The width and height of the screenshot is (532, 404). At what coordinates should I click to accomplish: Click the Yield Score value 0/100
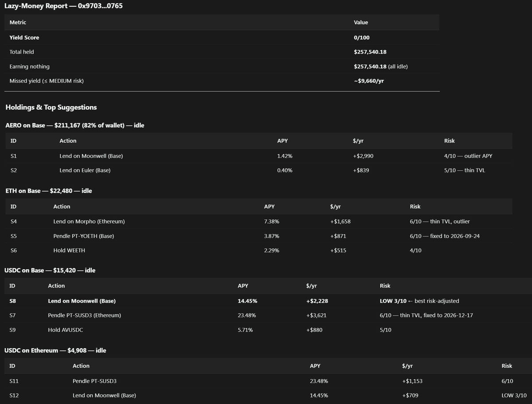(x=361, y=38)
